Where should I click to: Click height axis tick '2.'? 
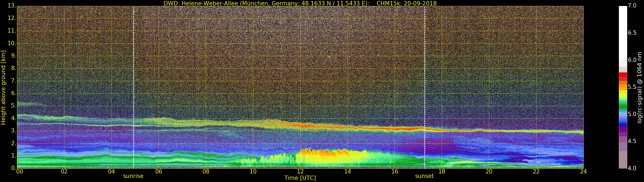pos(13,143)
